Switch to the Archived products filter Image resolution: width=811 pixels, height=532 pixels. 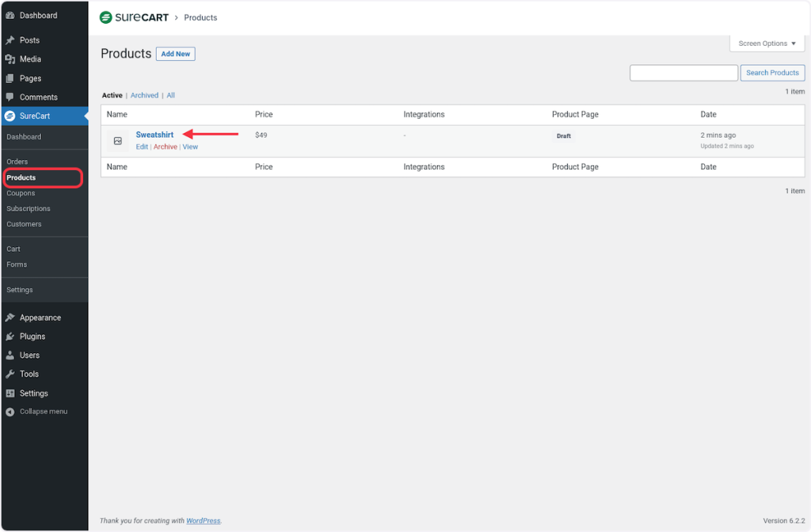click(x=144, y=95)
